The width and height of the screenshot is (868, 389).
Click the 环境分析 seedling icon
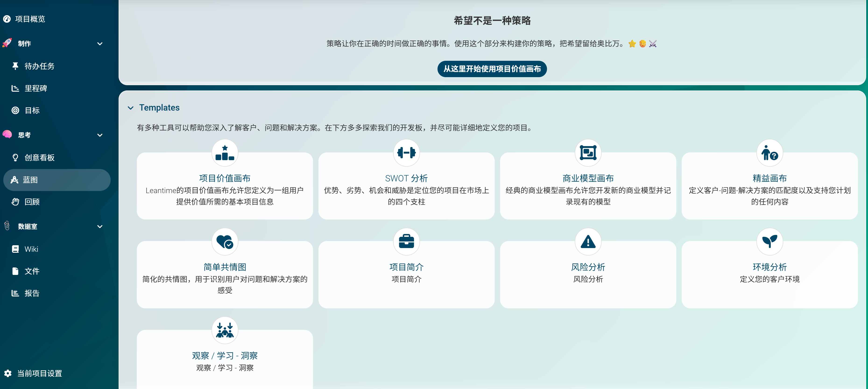[770, 241]
